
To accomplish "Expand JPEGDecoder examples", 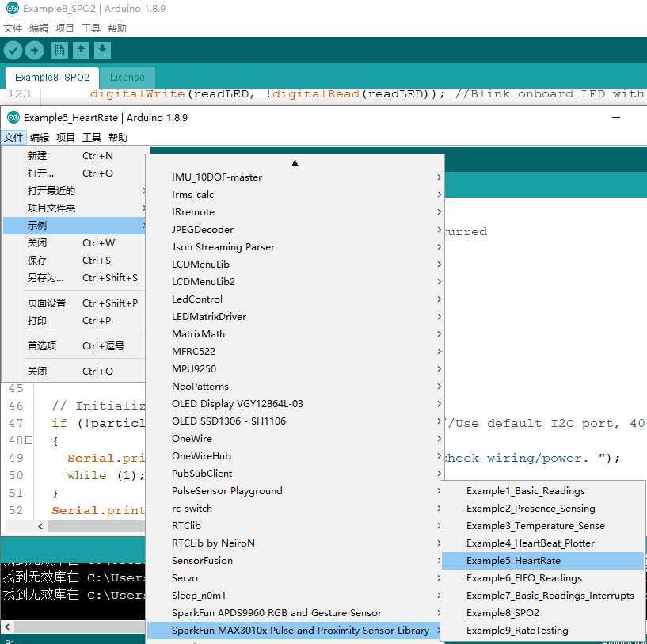I will (295, 230).
